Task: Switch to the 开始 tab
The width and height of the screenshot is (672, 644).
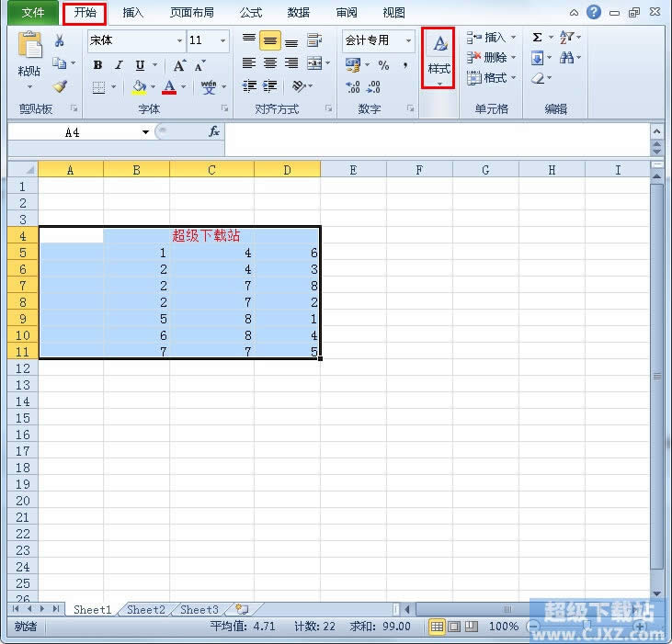Action: [85, 13]
